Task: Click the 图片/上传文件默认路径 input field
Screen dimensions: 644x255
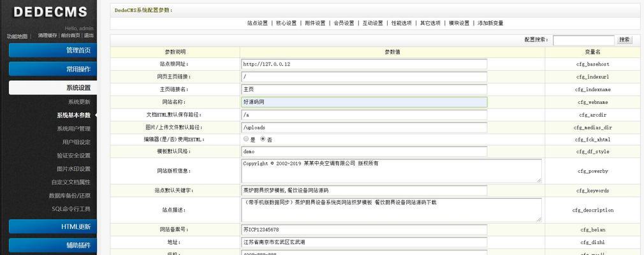Action: click(364, 127)
